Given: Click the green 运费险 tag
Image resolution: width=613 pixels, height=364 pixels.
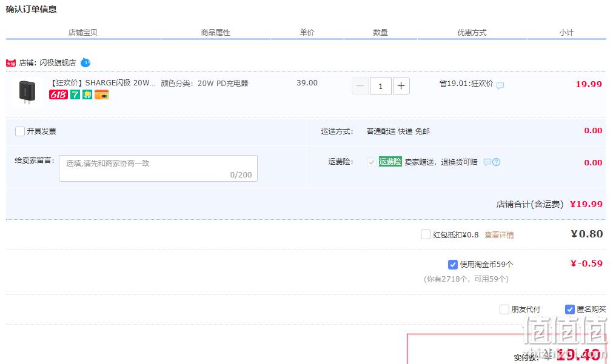Looking at the screenshot, I should [x=390, y=161].
